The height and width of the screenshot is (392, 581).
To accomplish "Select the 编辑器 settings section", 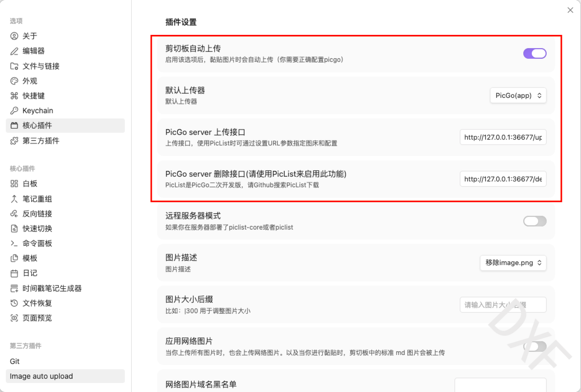I will coord(30,51).
